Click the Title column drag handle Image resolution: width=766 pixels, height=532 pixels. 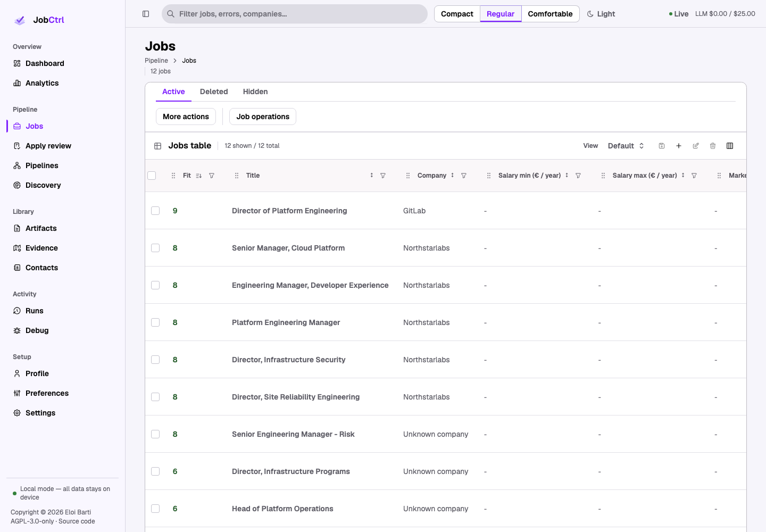(237, 176)
